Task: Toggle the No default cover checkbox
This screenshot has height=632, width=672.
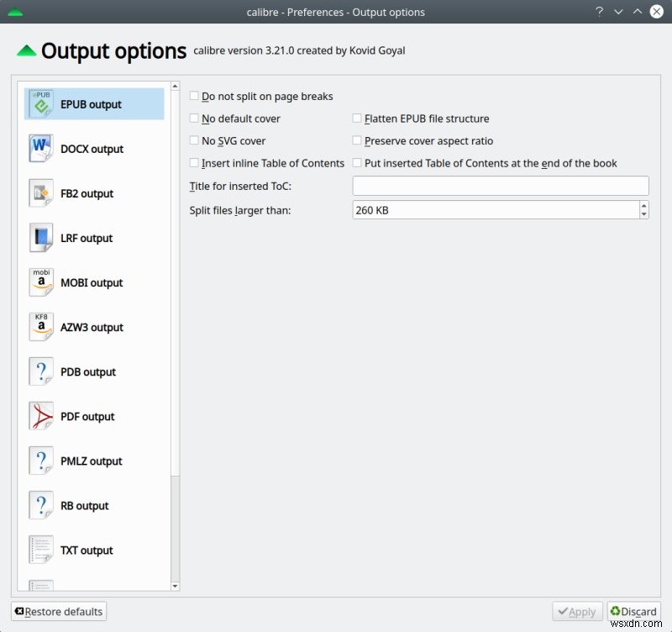Action: click(195, 118)
